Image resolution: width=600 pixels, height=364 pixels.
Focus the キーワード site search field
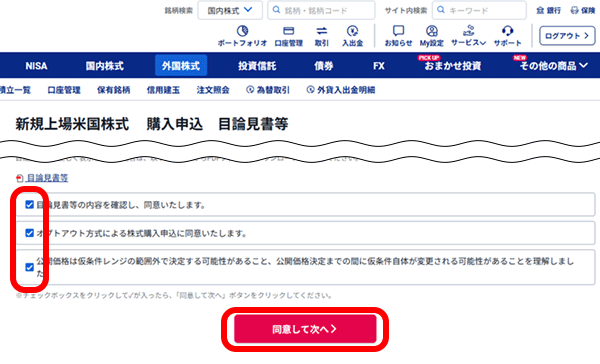click(479, 10)
